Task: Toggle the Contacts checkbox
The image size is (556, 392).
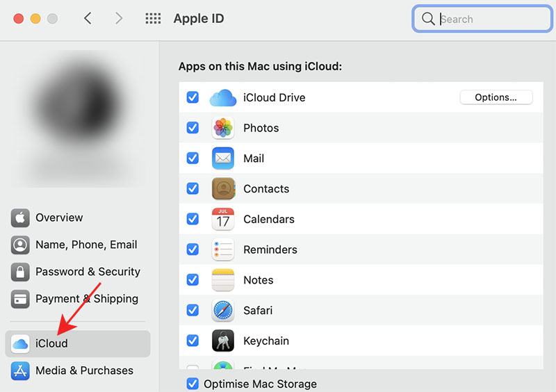Action: pos(193,188)
